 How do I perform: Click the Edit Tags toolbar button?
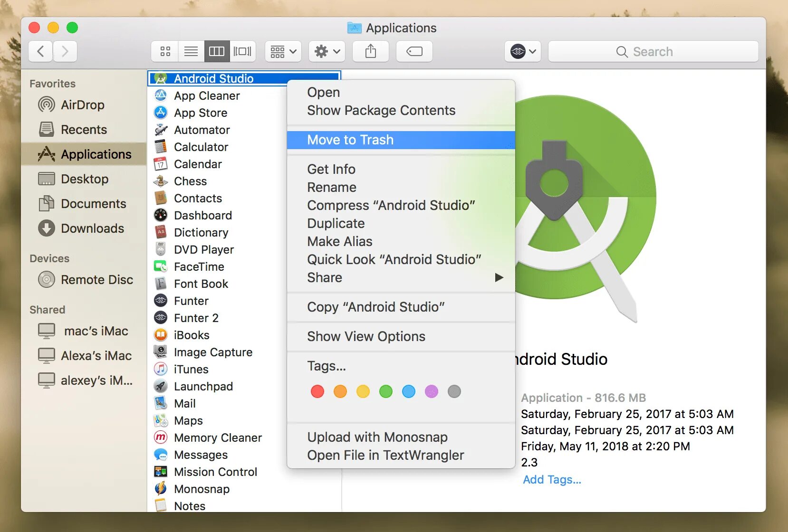tap(414, 51)
